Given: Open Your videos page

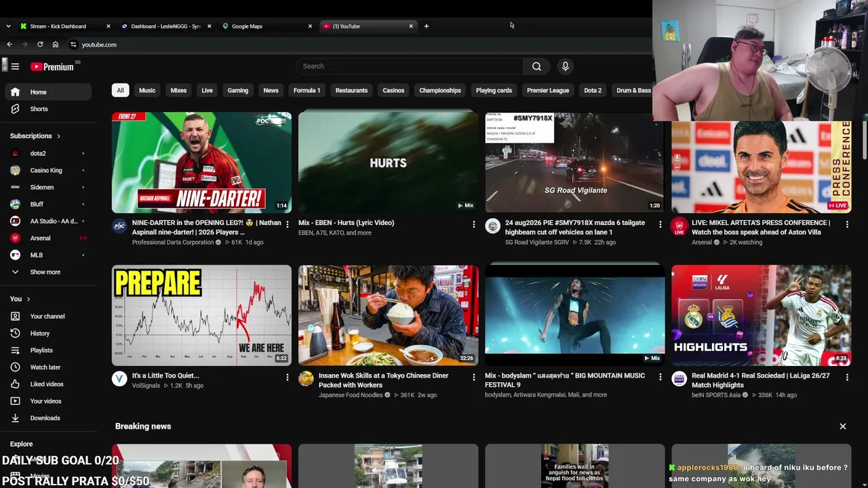Looking at the screenshot, I should coord(47,401).
